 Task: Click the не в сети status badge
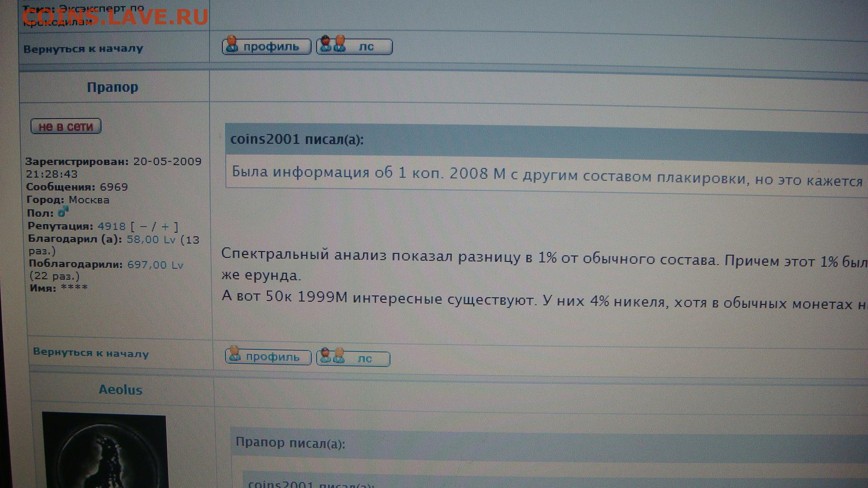tap(66, 126)
